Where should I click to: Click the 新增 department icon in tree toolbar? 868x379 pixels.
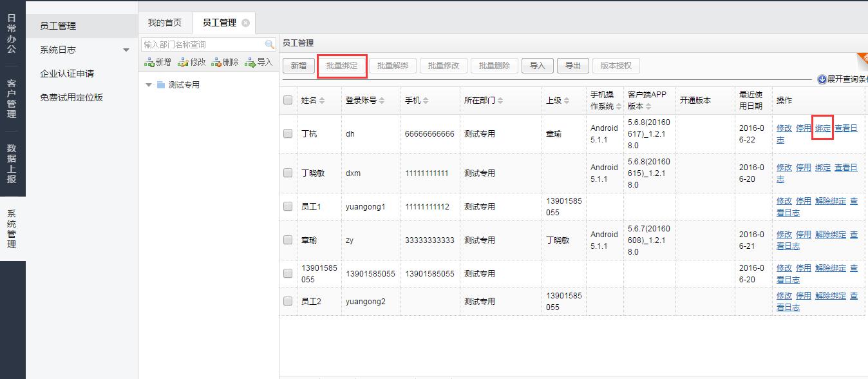149,63
